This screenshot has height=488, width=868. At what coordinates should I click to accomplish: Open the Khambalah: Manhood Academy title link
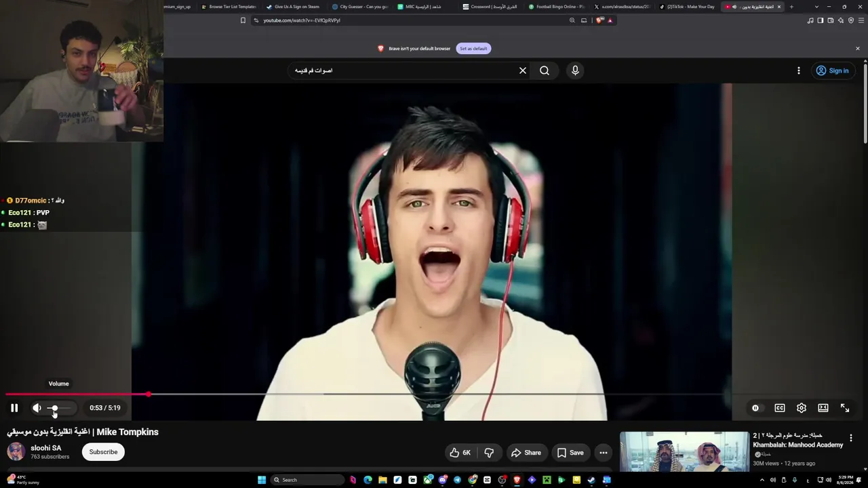[798, 440]
